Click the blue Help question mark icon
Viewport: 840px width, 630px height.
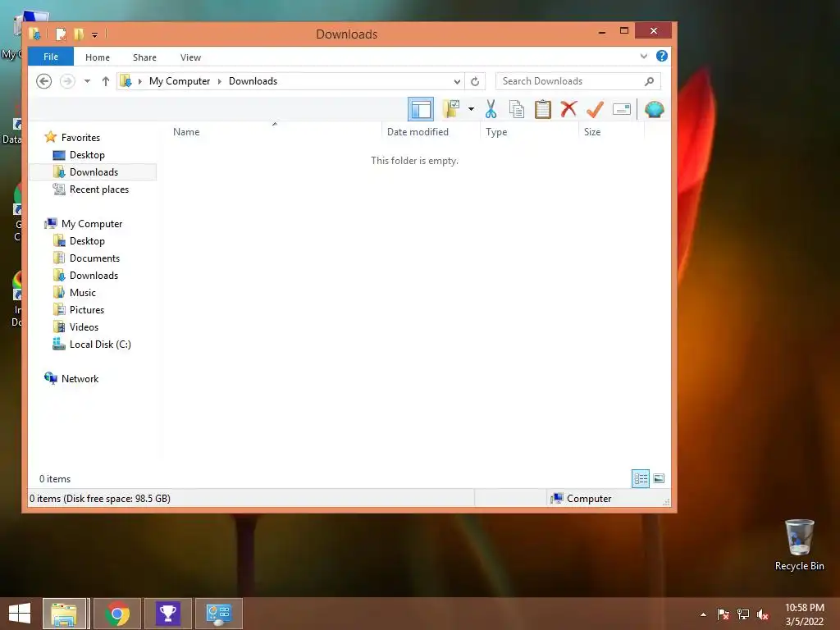[662, 57]
